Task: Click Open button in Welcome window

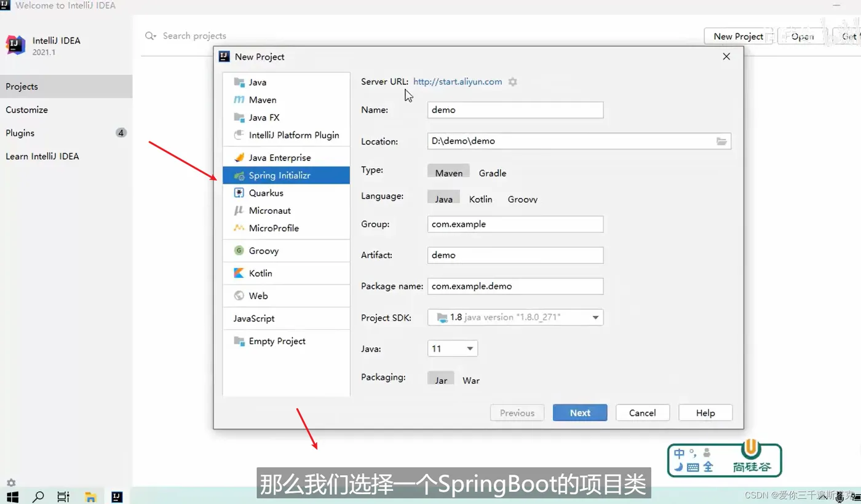Action: pyautogui.click(x=803, y=36)
